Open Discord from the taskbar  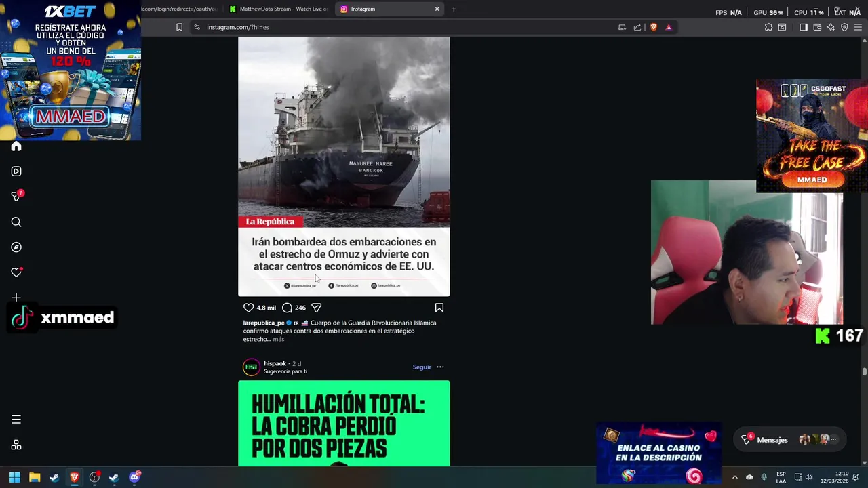pos(134,477)
